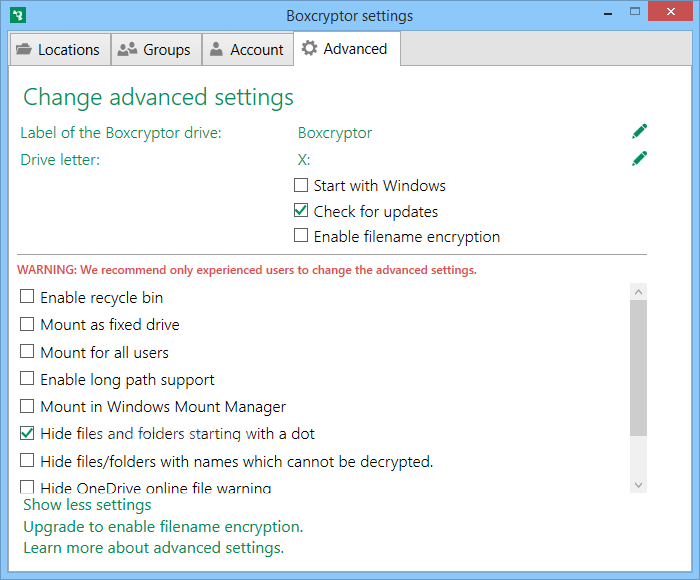Viewport: 700px width, 580px height.
Task: Open the Locations tab
Action: click(x=58, y=49)
